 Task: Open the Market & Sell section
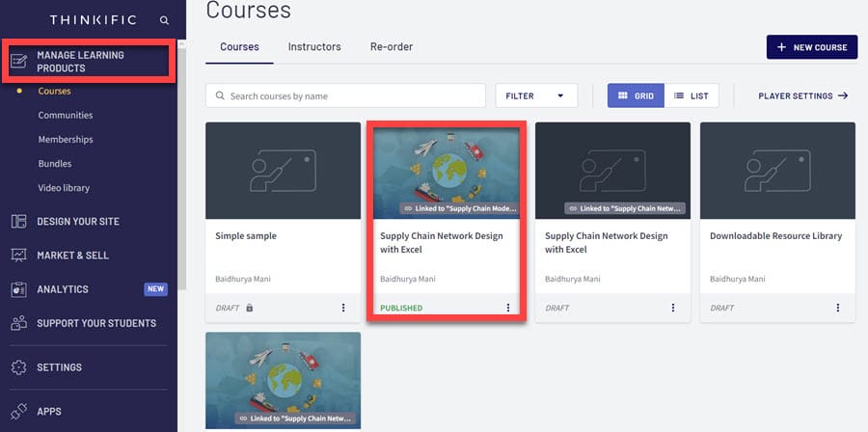tap(72, 256)
